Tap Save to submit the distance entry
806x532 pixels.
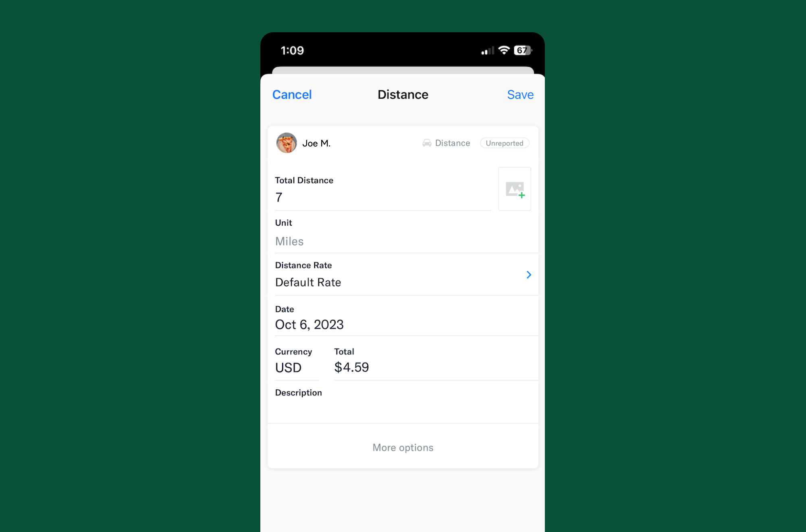(520, 94)
